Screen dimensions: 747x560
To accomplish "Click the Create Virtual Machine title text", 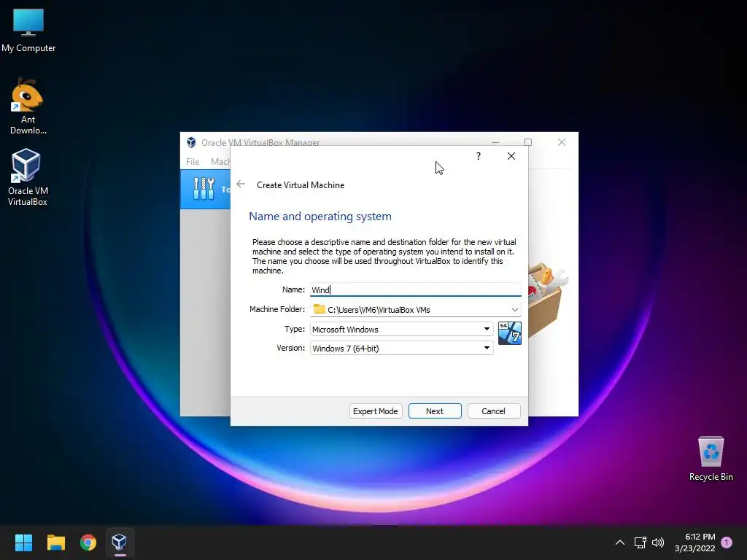I will (301, 184).
